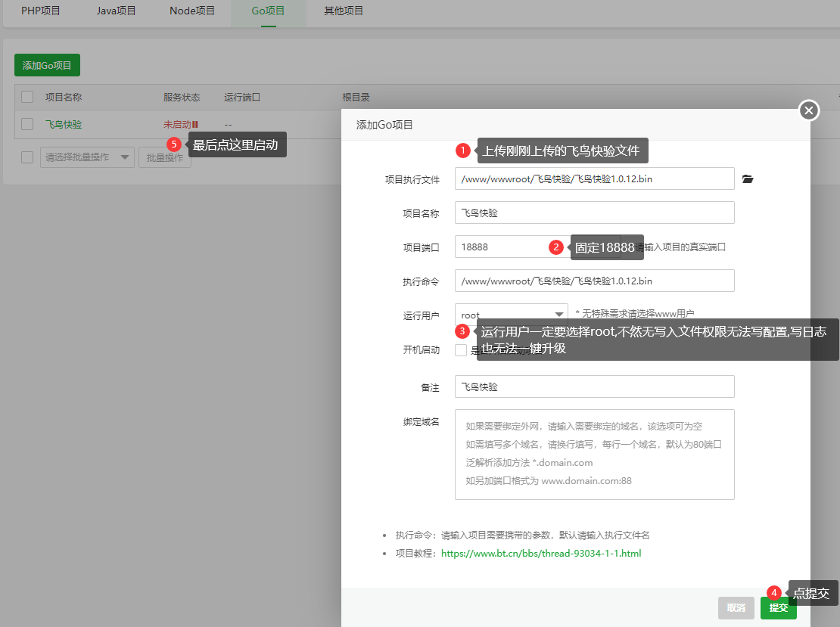The width and height of the screenshot is (840, 627).
Task: Toggle the 开机启动 checkbox
Action: coord(461,350)
